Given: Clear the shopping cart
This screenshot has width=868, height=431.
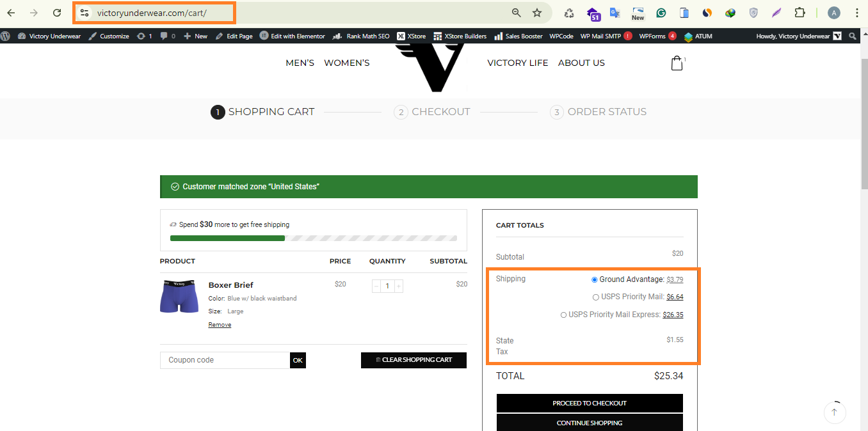Looking at the screenshot, I should pos(414,360).
